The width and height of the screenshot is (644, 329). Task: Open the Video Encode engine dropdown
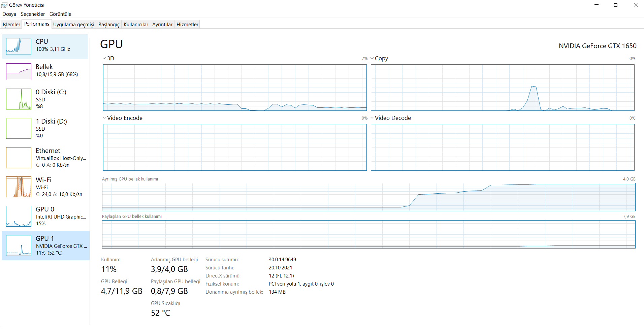[104, 118]
